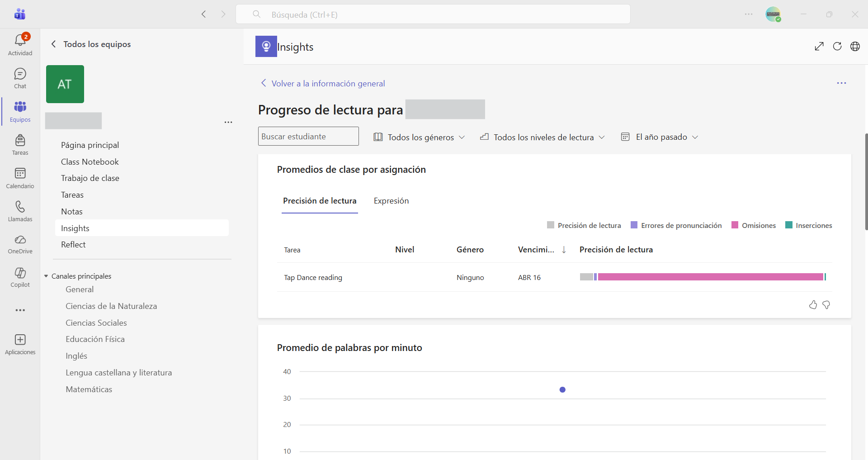Open the Chat section

click(x=20, y=79)
